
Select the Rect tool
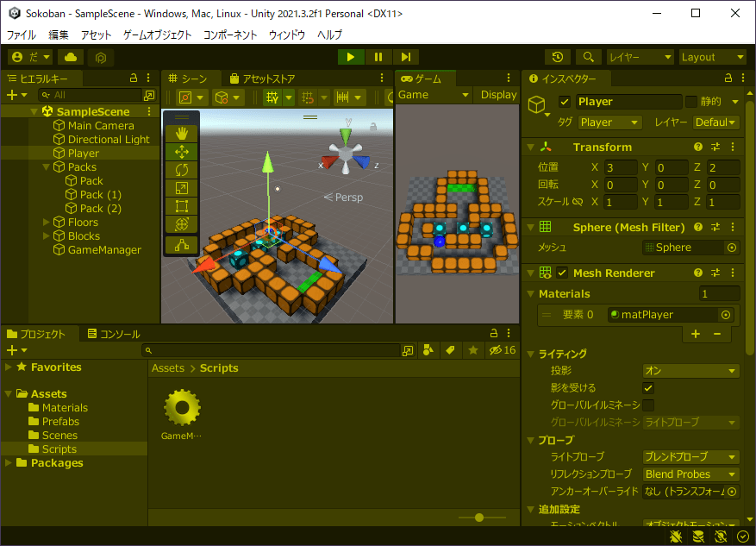(182, 206)
